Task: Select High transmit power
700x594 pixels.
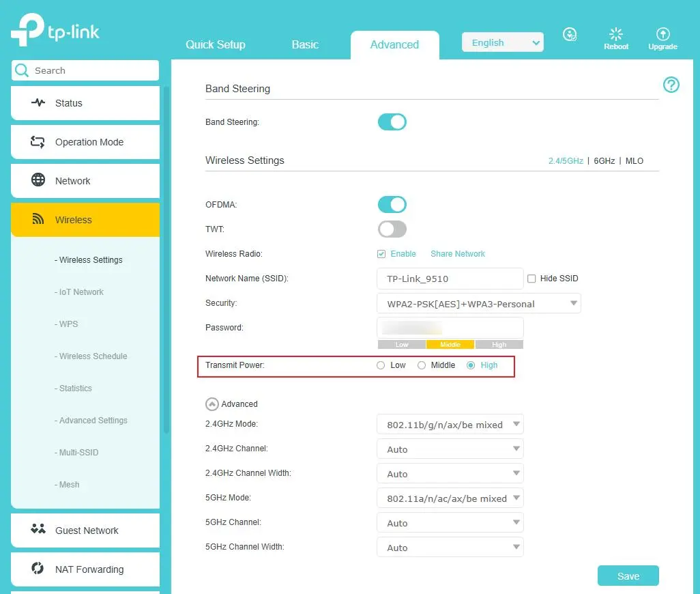Action: pos(471,365)
